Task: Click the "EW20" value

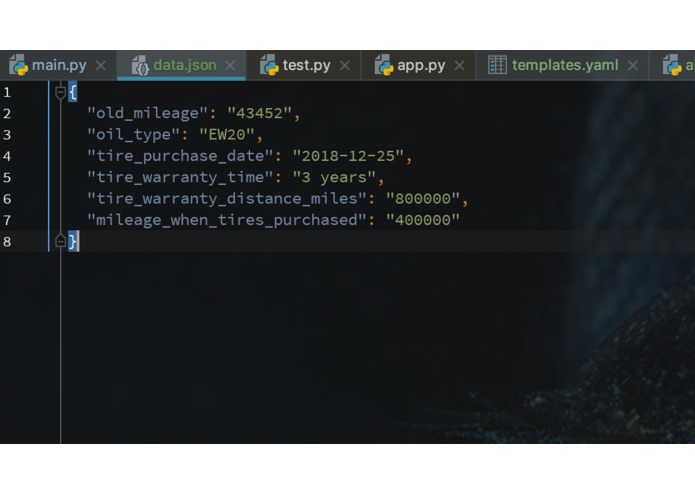Action: [227, 135]
